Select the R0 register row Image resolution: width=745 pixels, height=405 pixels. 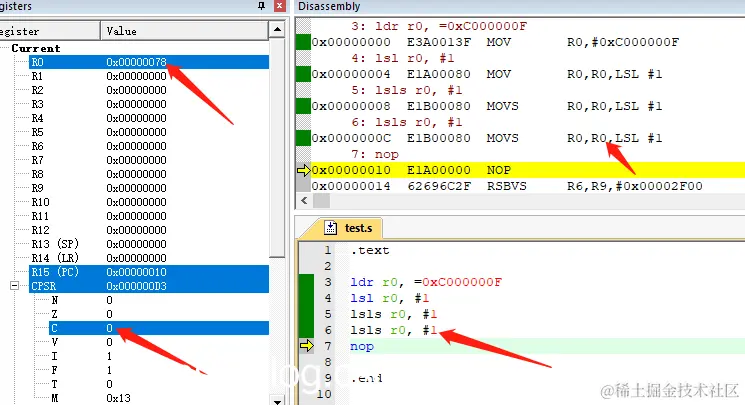tap(149, 62)
